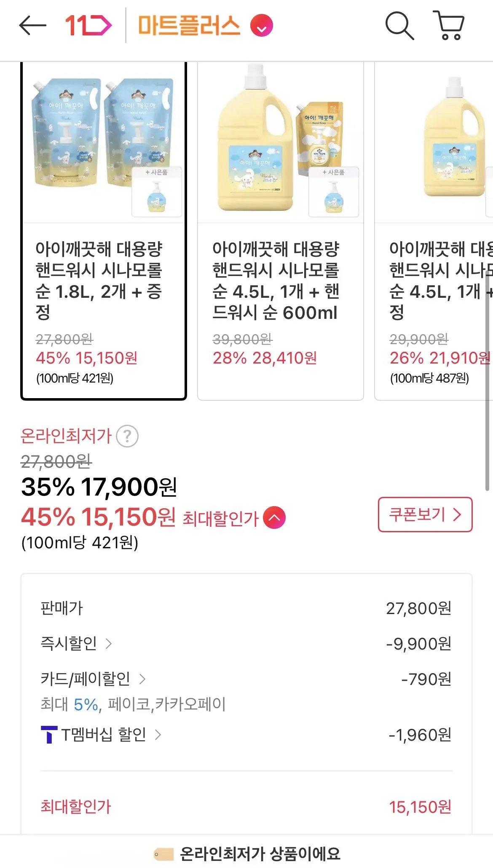This screenshot has height=868, width=493.
Task: Open the 11st home logo
Action: tap(88, 26)
